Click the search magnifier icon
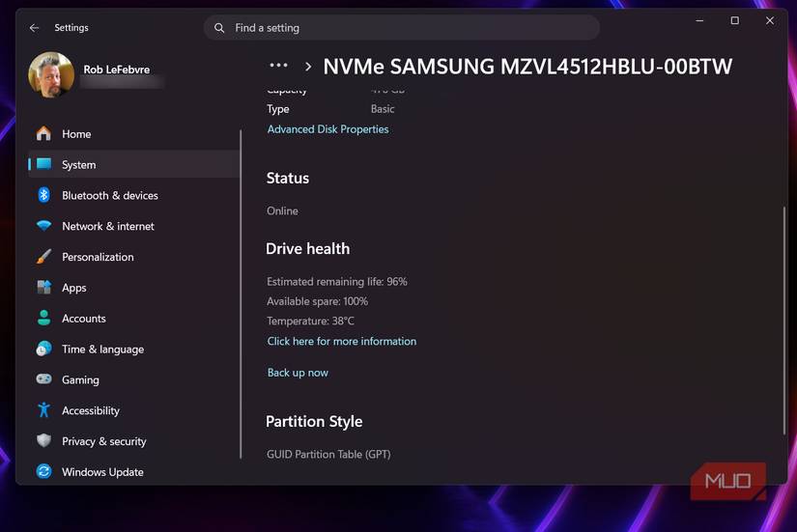The width and height of the screenshot is (797, 532). (219, 28)
